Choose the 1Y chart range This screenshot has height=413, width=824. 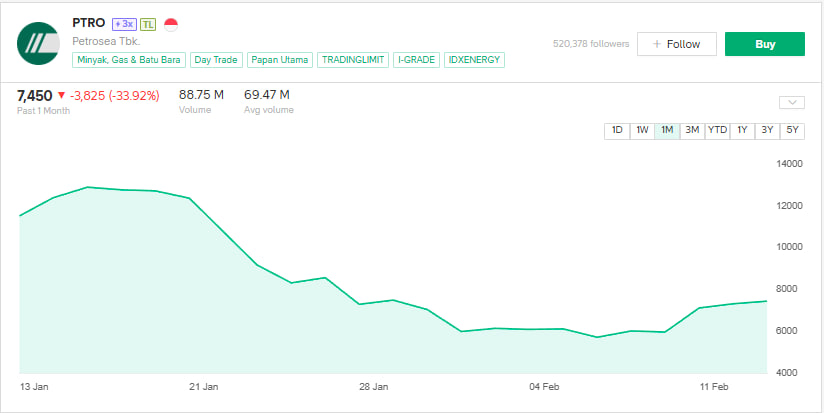[x=742, y=130]
